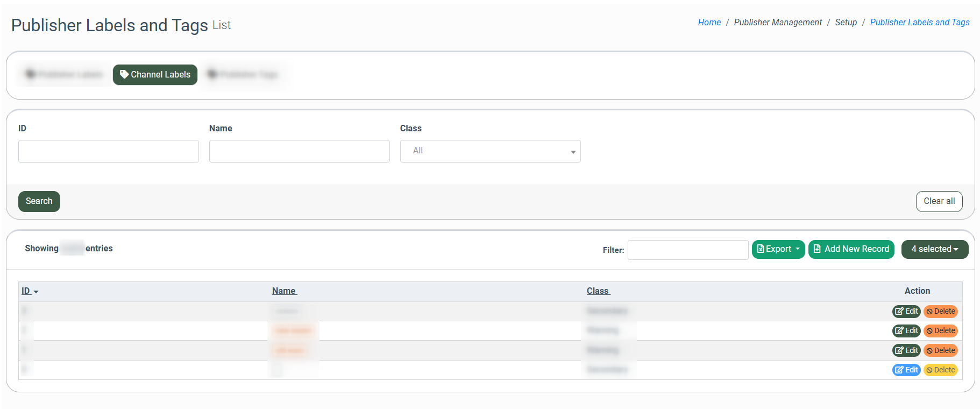Sort table by Name column
This screenshot has width=980, height=409.
coord(284,291)
